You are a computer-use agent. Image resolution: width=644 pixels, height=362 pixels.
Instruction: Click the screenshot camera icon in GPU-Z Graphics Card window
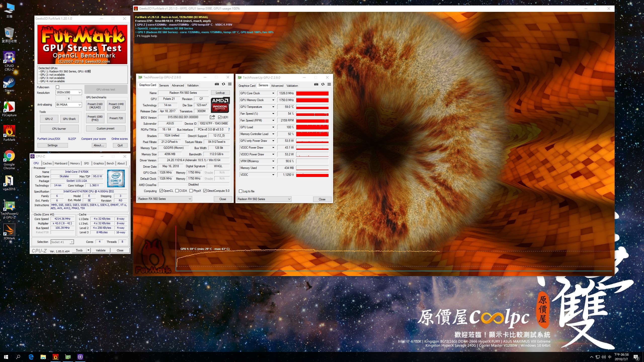pos(217,84)
